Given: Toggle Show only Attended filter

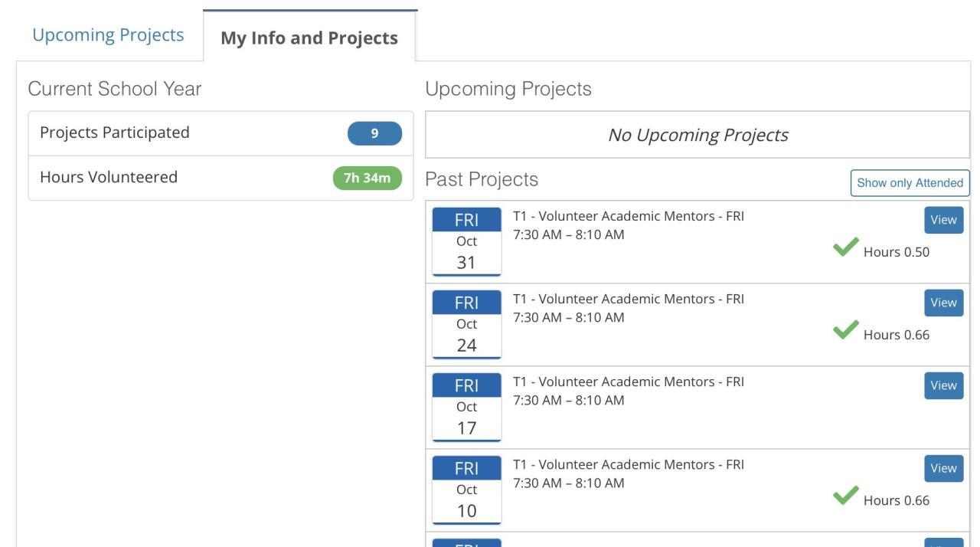Looking at the screenshot, I should [x=910, y=183].
